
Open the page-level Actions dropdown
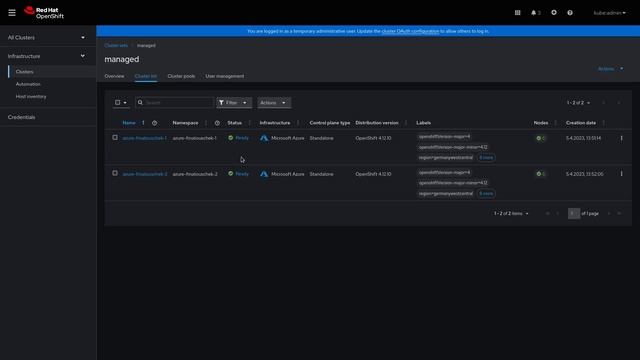611,69
